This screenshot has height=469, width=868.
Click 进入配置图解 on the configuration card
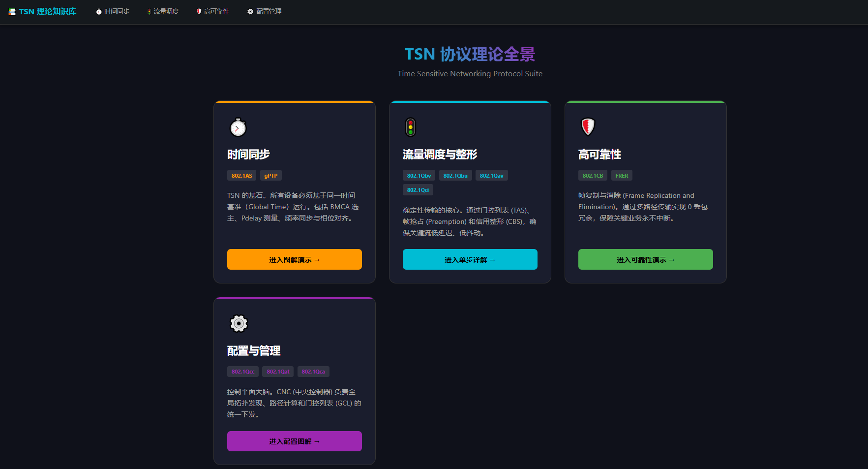[294, 441]
